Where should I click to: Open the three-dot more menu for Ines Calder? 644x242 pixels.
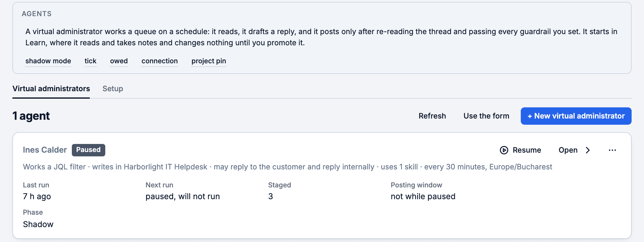[x=612, y=150]
